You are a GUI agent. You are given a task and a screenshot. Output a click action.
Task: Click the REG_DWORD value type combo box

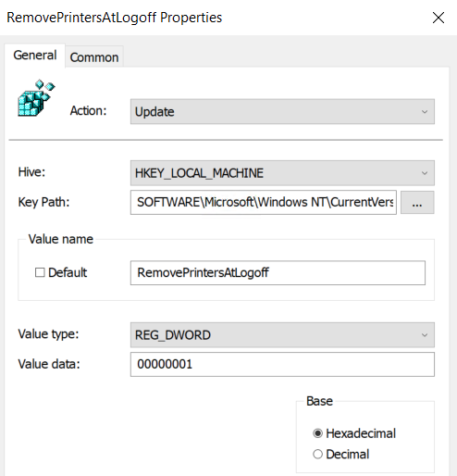click(x=282, y=335)
